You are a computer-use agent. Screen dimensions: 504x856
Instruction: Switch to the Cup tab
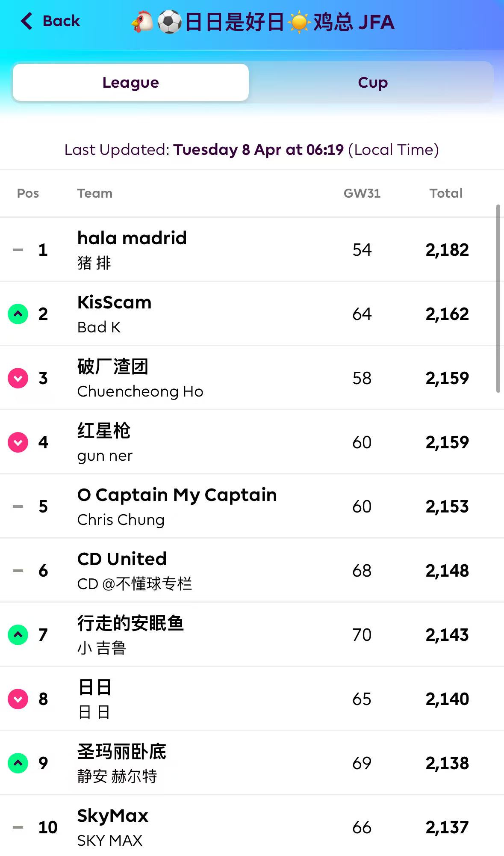click(373, 83)
